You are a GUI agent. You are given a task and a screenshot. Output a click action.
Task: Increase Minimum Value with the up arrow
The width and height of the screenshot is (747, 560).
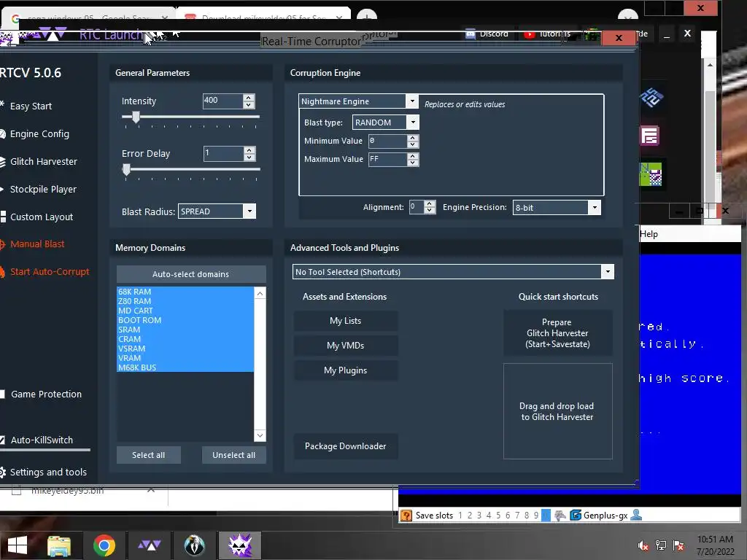tap(413, 138)
